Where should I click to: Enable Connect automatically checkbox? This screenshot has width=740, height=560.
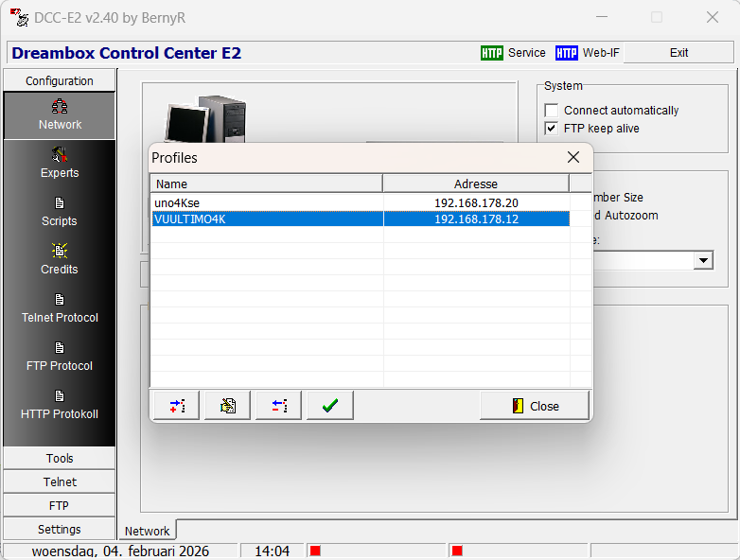coord(552,111)
